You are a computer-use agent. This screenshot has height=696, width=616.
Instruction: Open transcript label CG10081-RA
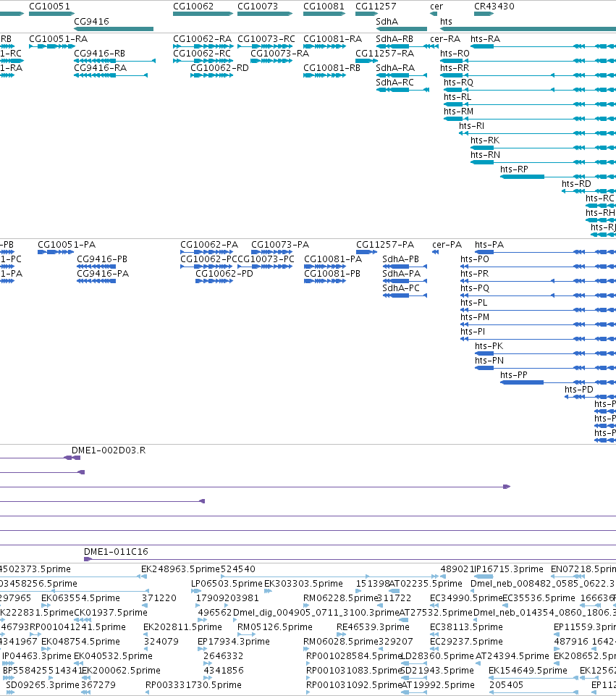click(333, 38)
